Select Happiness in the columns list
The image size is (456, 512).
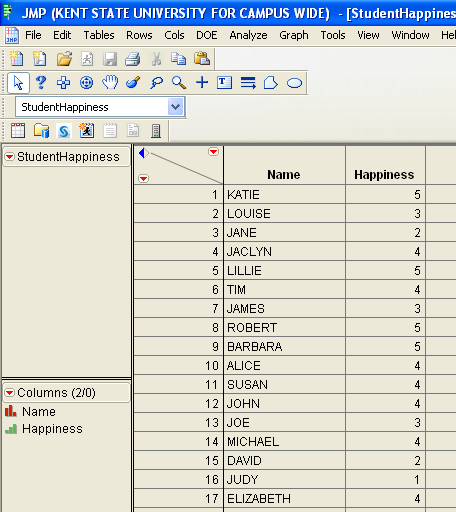[52, 429]
